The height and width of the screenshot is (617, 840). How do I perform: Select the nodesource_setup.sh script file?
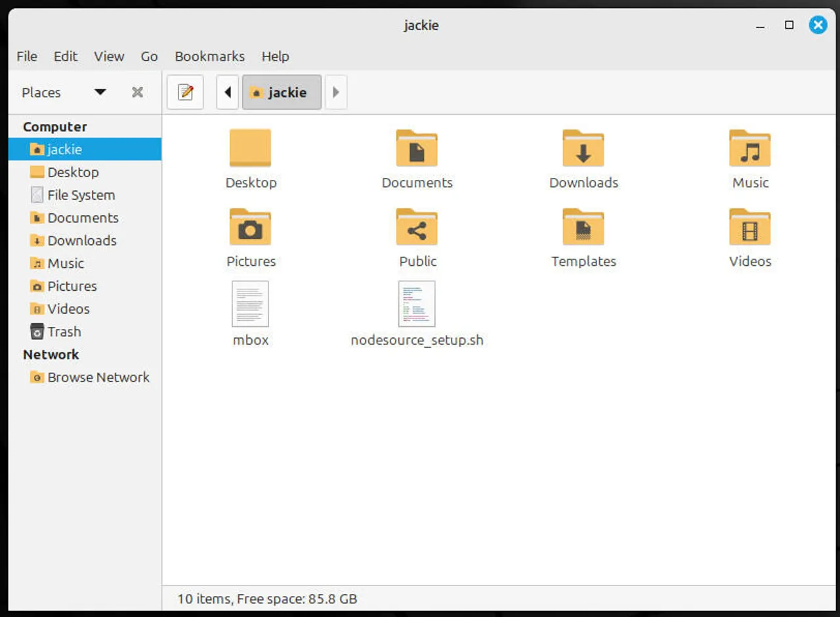coord(417,305)
